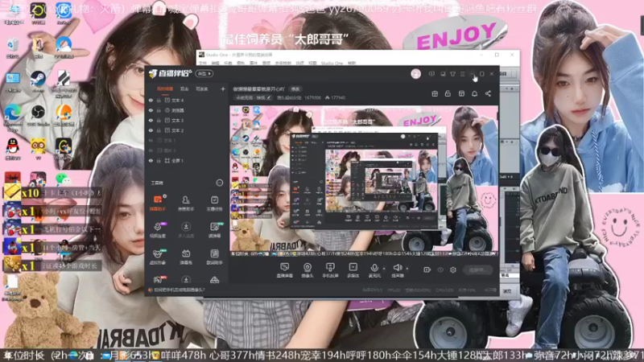This screenshot has width=644, height=362.
Task: Select the 浏览器 source row
Action: tap(187, 110)
